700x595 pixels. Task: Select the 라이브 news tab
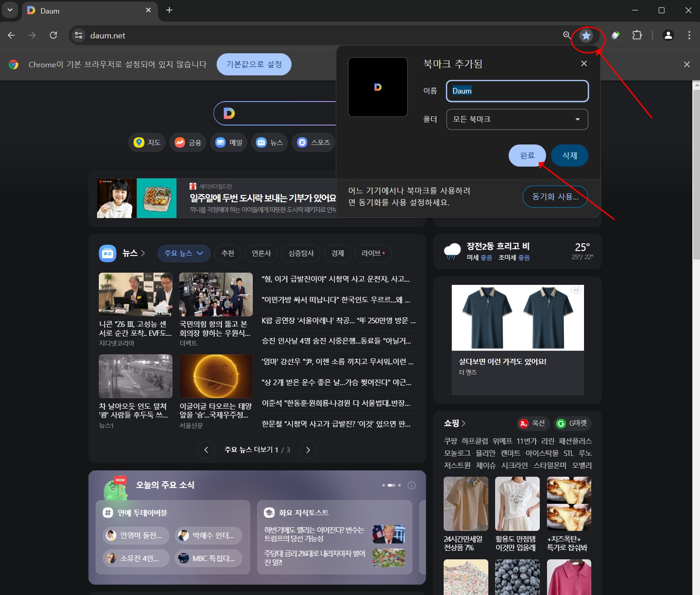click(373, 253)
